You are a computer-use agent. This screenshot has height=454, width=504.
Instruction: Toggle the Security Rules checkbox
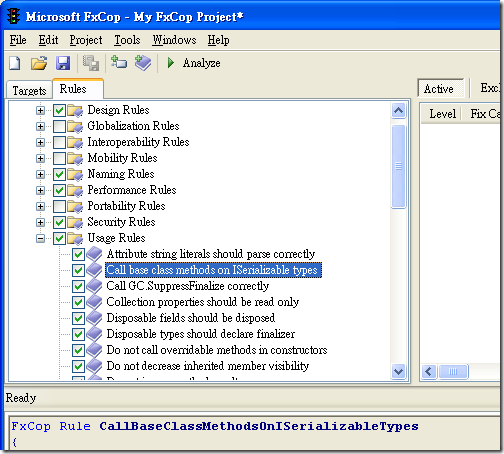point(59,222)
